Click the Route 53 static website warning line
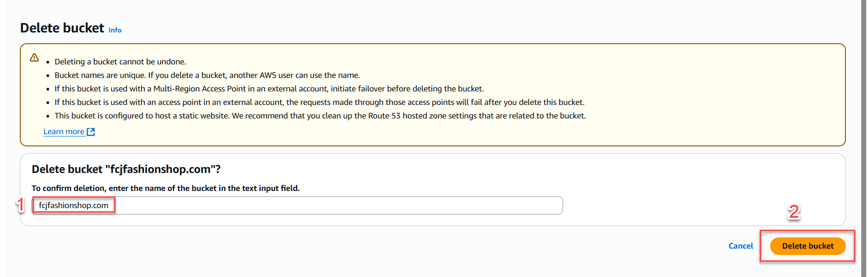Screen dimensions: 868x277 [320, 116]
